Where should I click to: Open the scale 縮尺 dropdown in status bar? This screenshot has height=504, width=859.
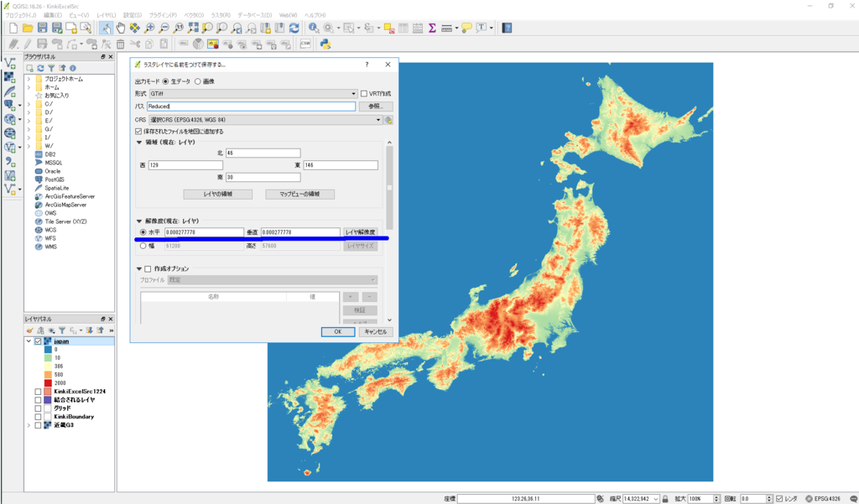[x=656, y=499]
